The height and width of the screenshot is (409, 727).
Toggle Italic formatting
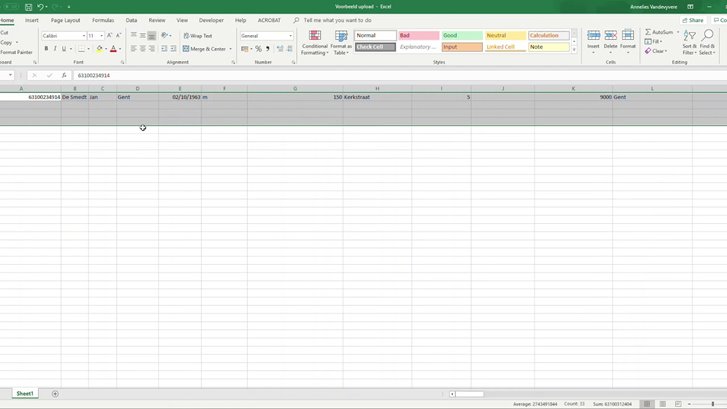(x=55, y=48)
